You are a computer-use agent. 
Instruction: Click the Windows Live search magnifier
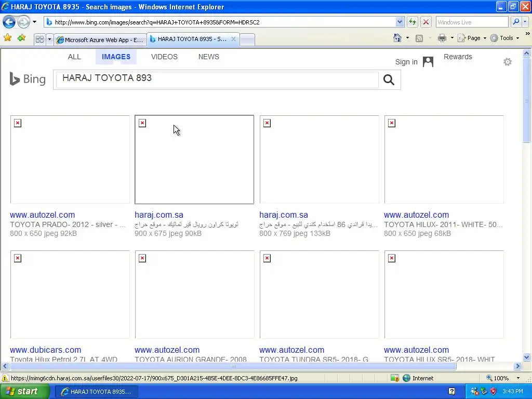516,22
